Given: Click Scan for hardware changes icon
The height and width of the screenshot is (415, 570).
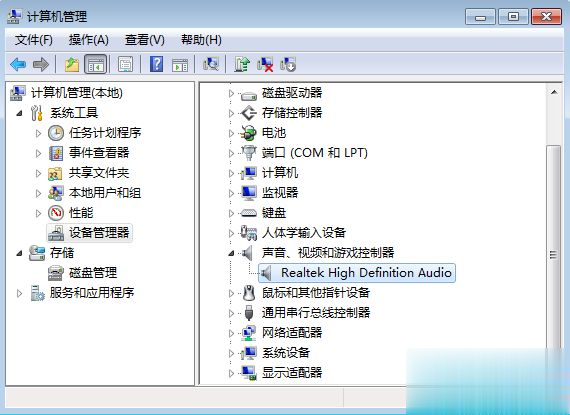Looking at the screenshot, I should [x=211, y=64].
